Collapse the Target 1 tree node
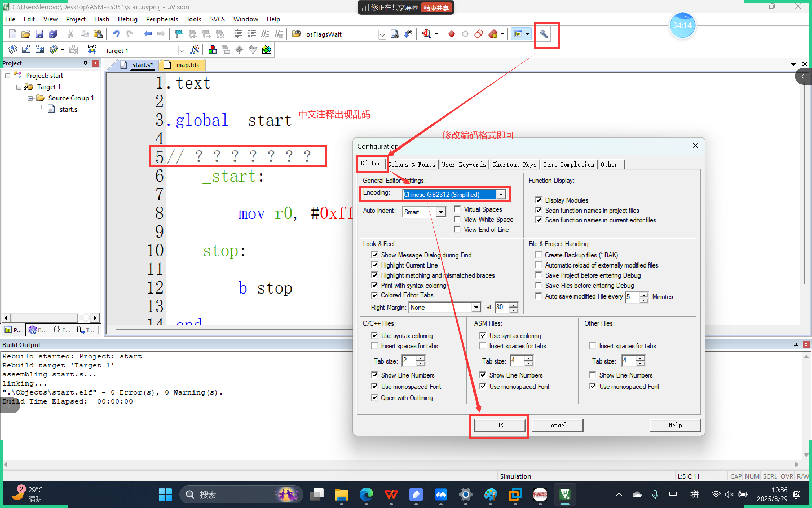This screenshot has height=508, width=812. pos(19,87)
